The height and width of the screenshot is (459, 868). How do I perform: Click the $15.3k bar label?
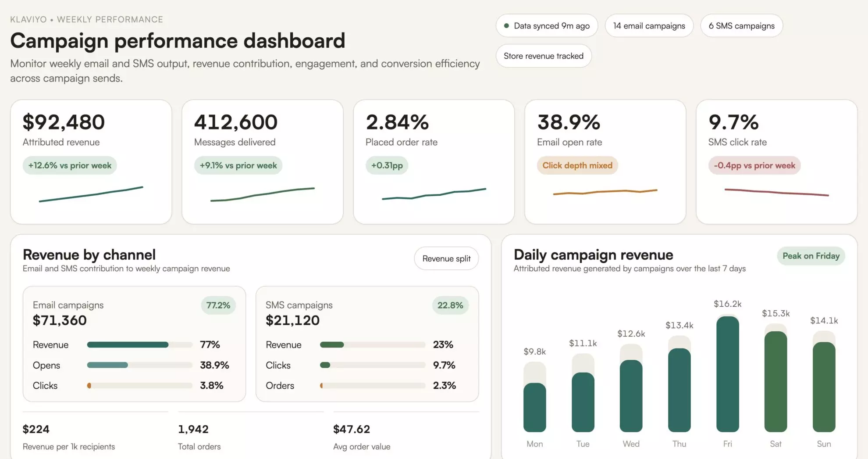(776, 313)
